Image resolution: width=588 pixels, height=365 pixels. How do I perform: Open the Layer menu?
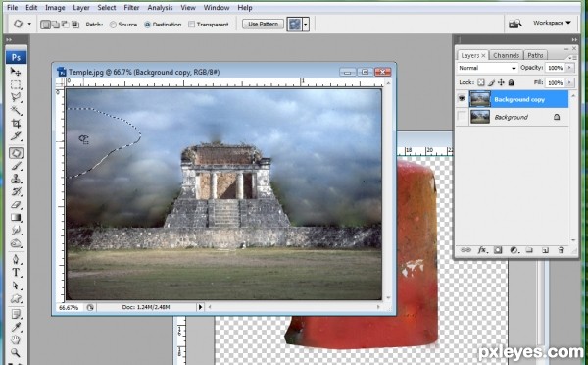click(x=81, y=8)
